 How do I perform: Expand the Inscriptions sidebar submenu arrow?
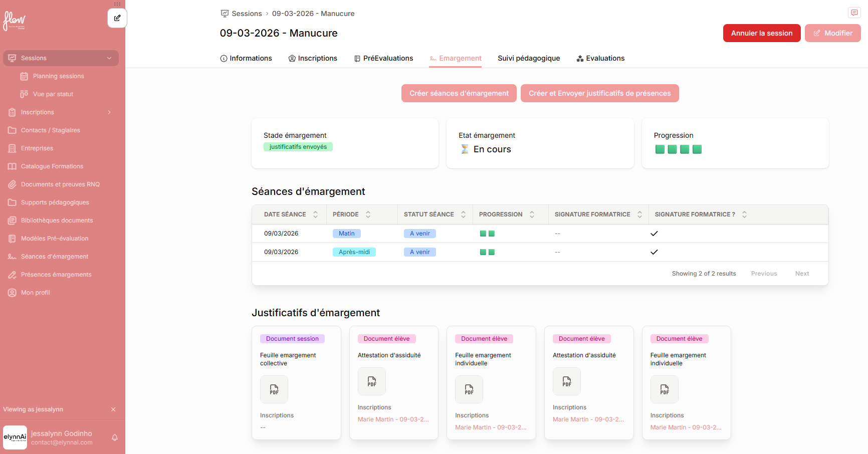[109, 112]
